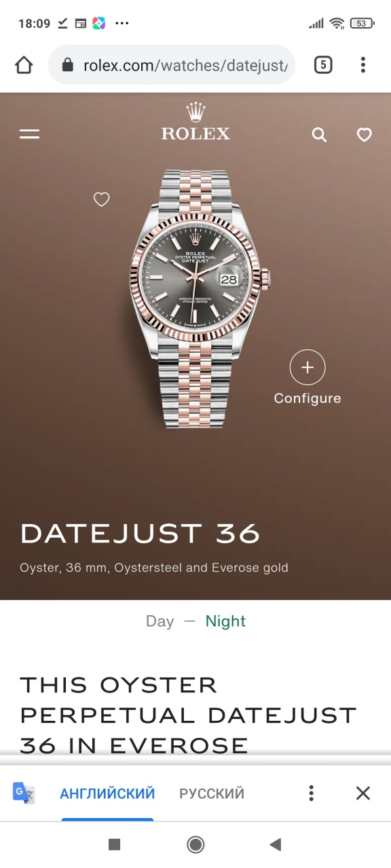Tap the Android back navigation button
Screen dimensions: 391x868
tap(275, 844)
